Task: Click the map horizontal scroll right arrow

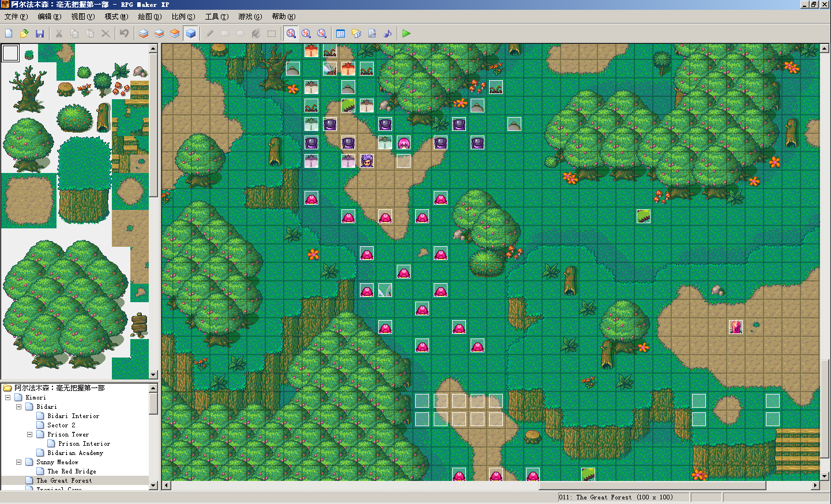Action: (x=815, y=486)
